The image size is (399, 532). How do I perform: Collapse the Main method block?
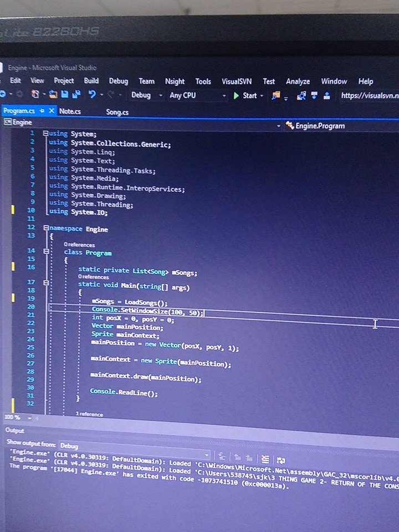coord(46,282)
